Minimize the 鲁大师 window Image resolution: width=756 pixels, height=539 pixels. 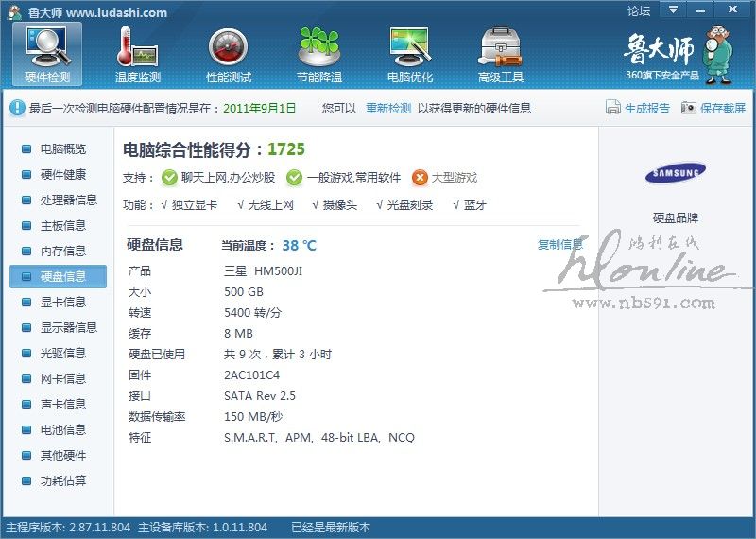[x=700, y=9]
